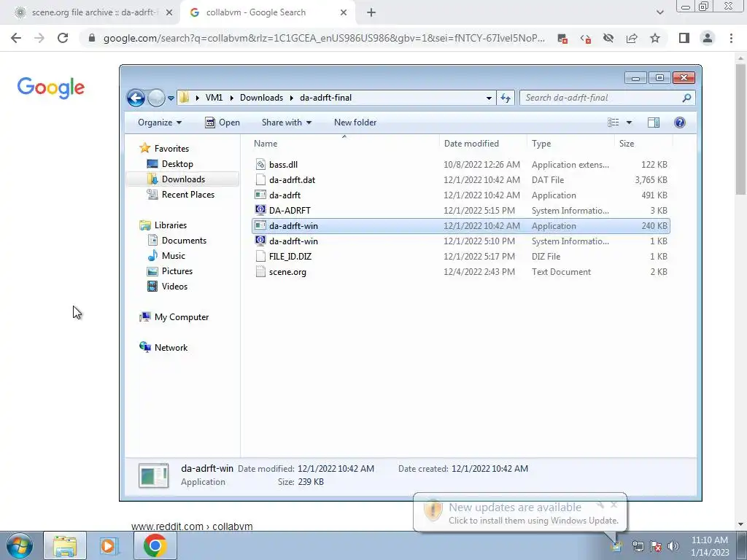The width and height of the screenshot is (747, 560).
Task: Switch to scene.org file archive tab
Action: [92, 12]
